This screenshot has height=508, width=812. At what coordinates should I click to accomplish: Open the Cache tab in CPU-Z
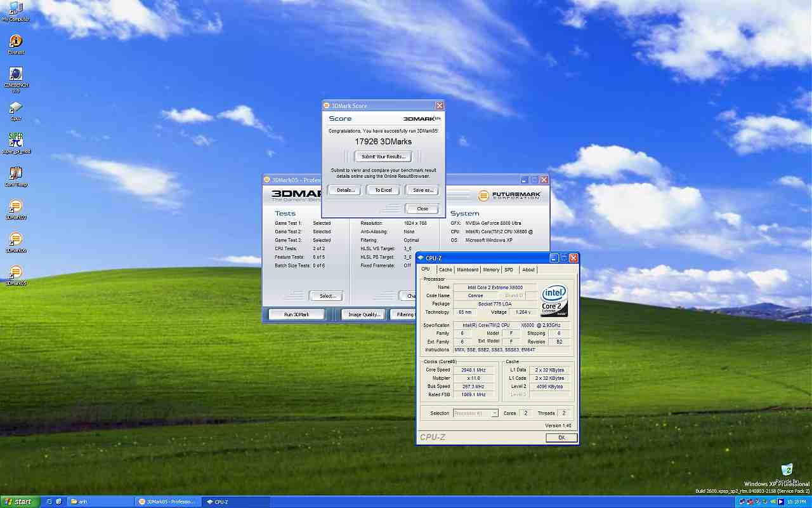(x=445, y=270)
